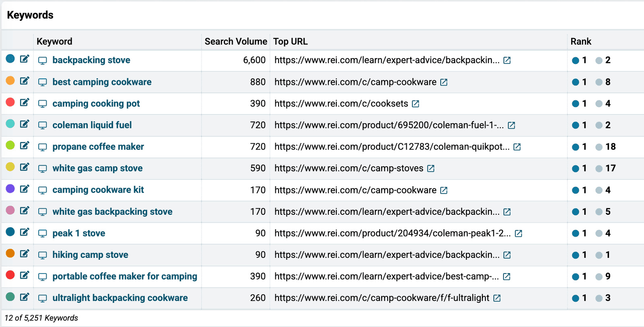
Task: Click the '12 of 5,251 Keywords' footer text
Action: [41, 318]
